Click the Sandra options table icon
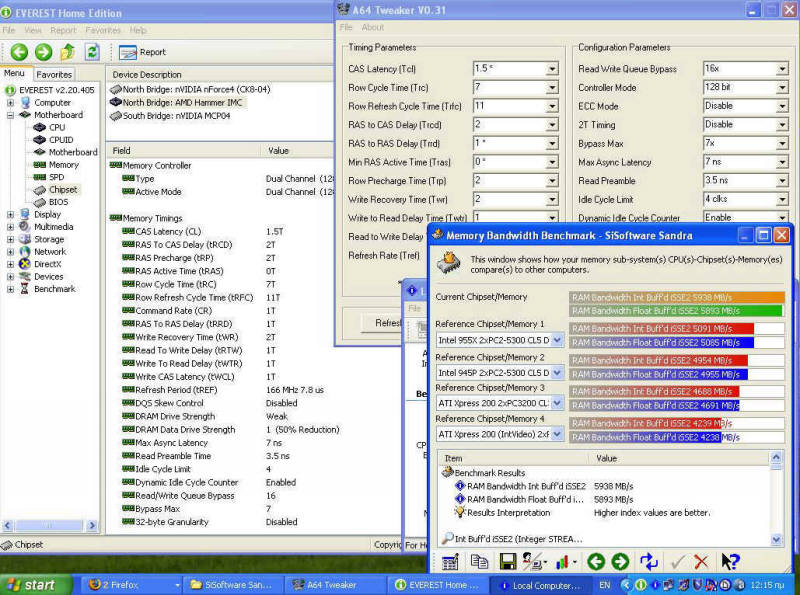 [450, 562]
